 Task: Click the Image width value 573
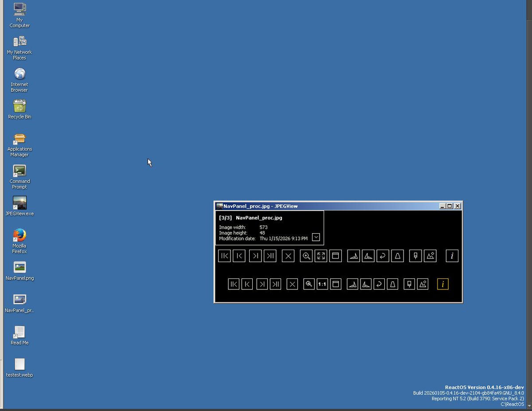tap(263, 227)
